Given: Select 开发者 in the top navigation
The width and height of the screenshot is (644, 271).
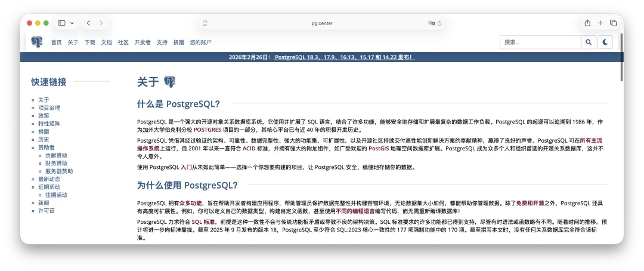Looking at the screenshot, I should 143,42.
